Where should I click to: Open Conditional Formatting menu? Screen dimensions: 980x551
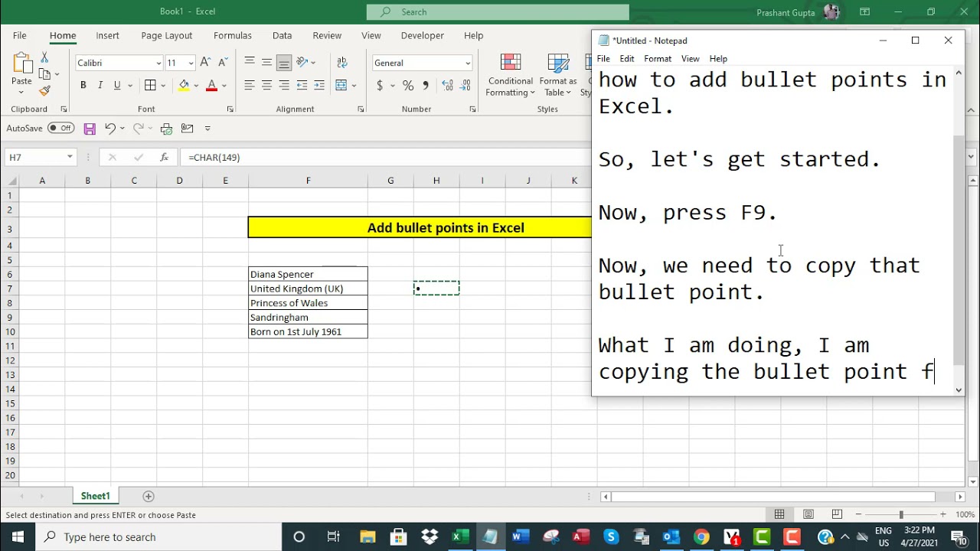coord(511,75)
